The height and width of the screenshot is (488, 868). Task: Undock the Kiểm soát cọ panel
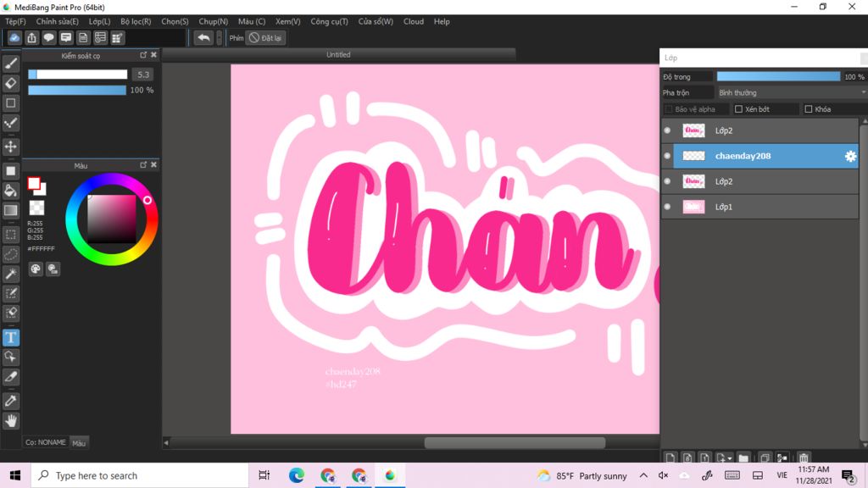[x=143, y=55]
